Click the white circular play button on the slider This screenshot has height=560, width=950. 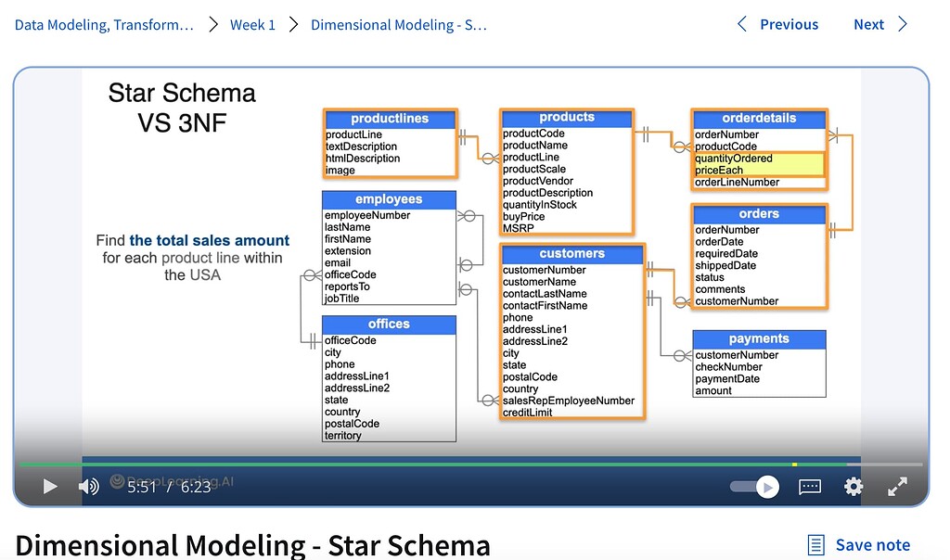(x=768, y=486)
